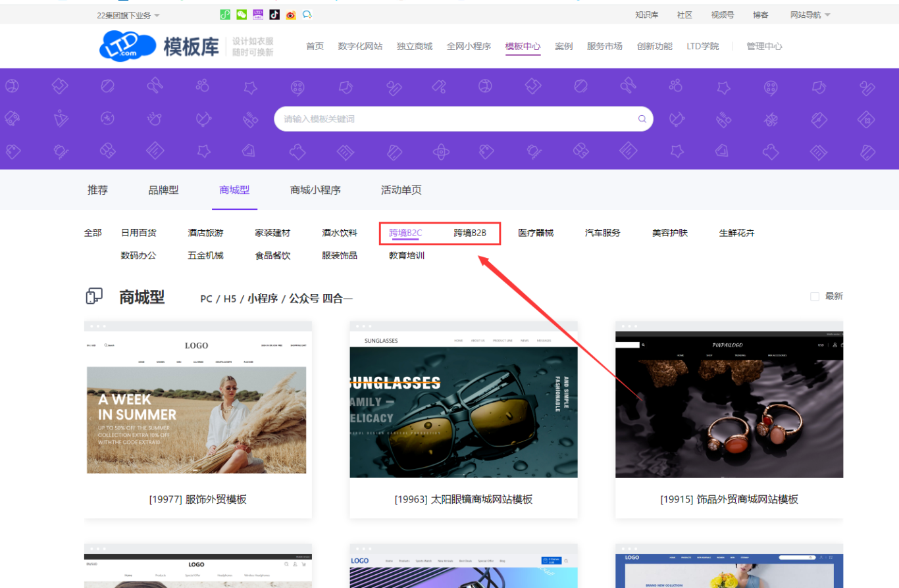Filter by 生鲜花卉 category

[x=737, y=233]
